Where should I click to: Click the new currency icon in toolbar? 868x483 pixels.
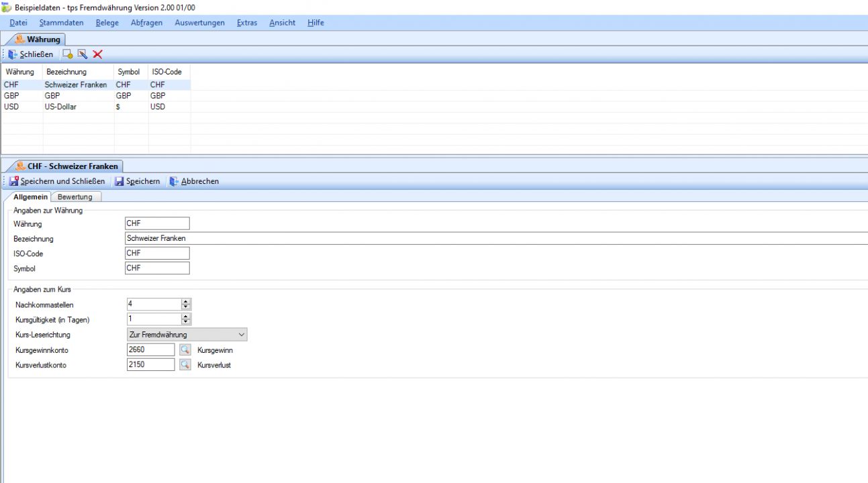[x=68, y=54]
